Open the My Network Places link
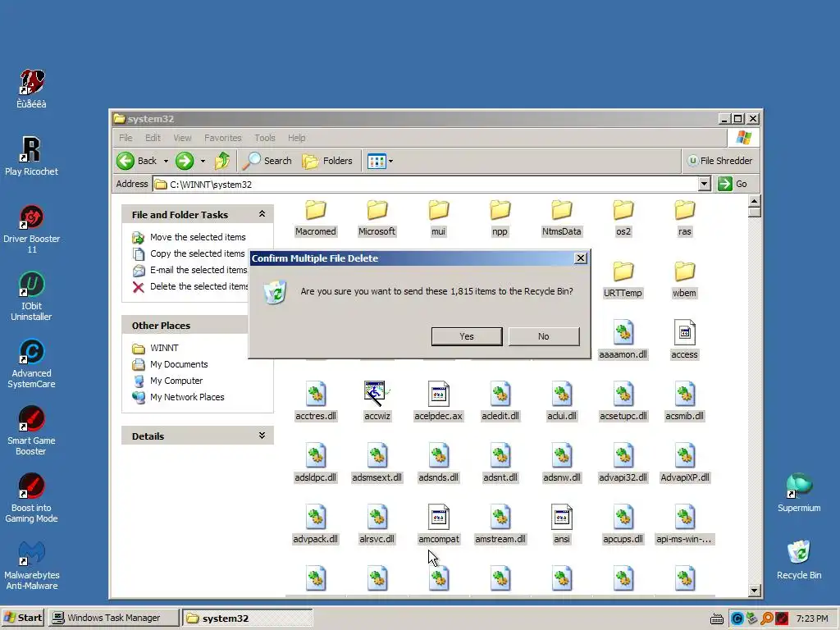Image resolution: width=840 pixels, height=630 pixels. (187, 398)
